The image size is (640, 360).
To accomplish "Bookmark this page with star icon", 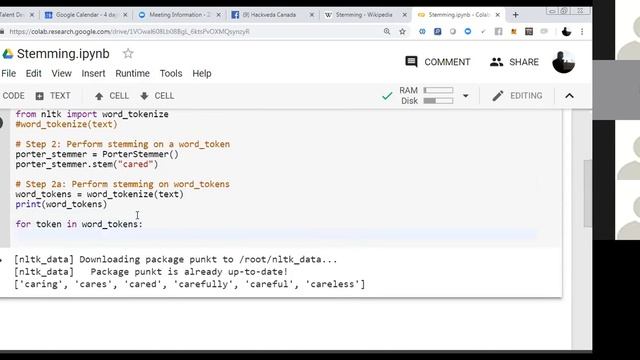I will click(402, 31).
